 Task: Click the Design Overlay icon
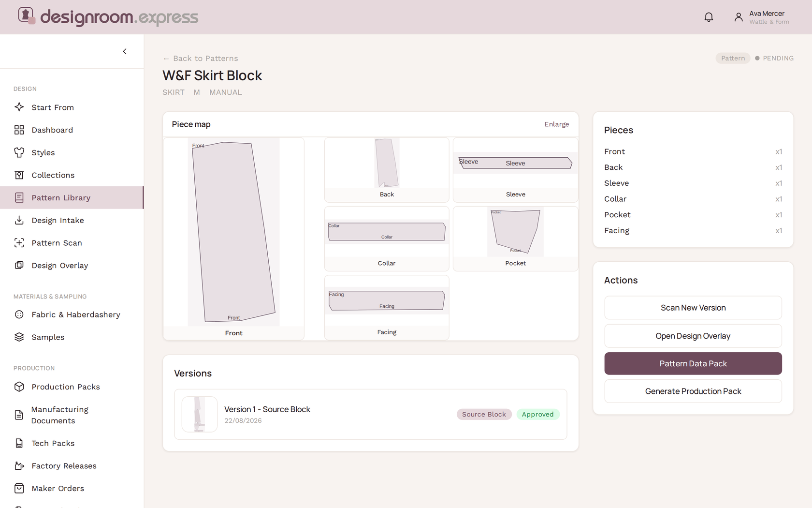(19, 265)
